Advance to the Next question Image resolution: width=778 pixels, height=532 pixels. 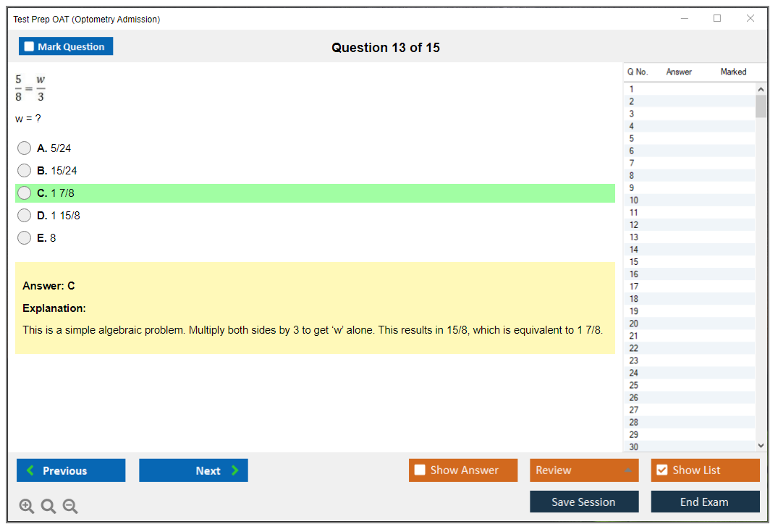coord(193,470)
